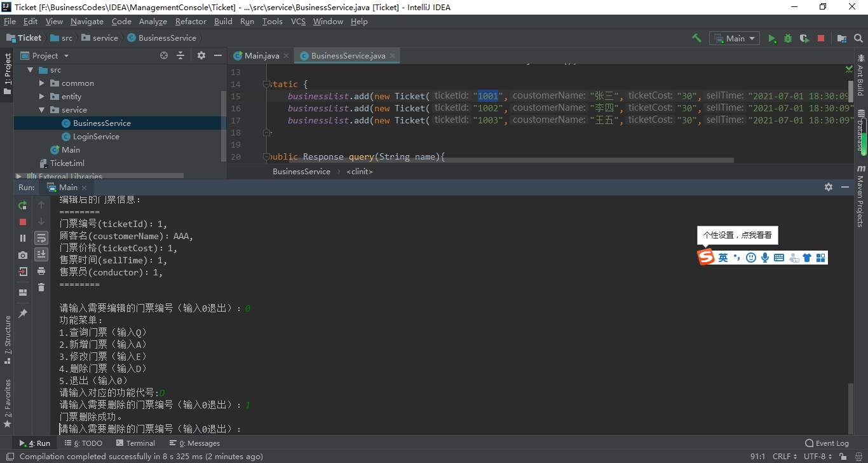Open the Sogou skin shirt icon
This screenshot has height=463, width=868.
pyautogui.click(x=807, y=258)
